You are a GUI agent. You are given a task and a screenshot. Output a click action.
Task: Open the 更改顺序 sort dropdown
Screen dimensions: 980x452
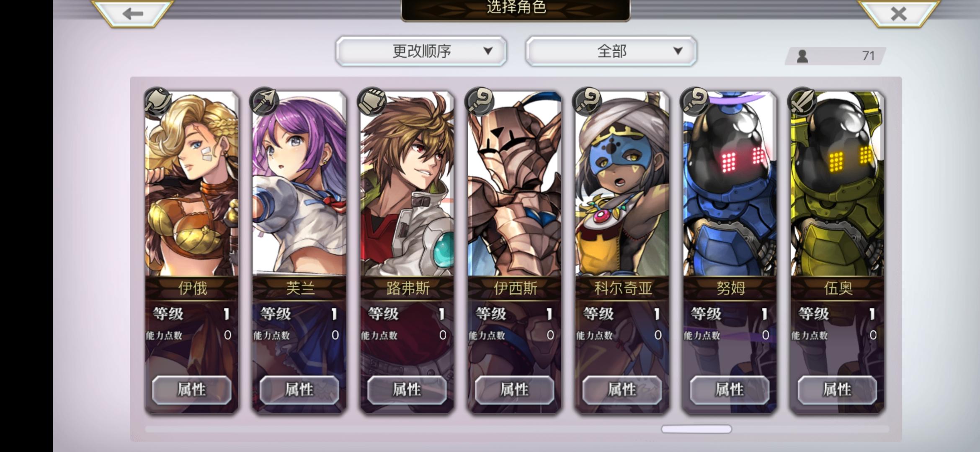click(x=421, y=51)
